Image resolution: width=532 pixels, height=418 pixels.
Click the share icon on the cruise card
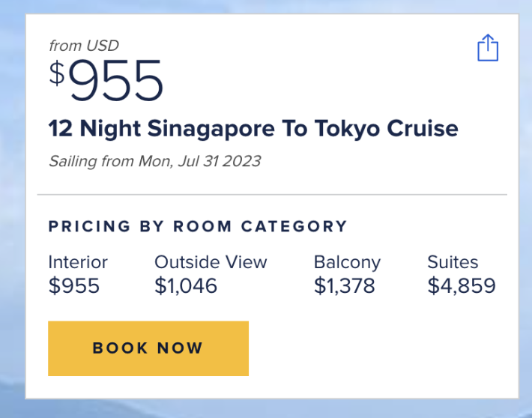click(x=488, y=47)
